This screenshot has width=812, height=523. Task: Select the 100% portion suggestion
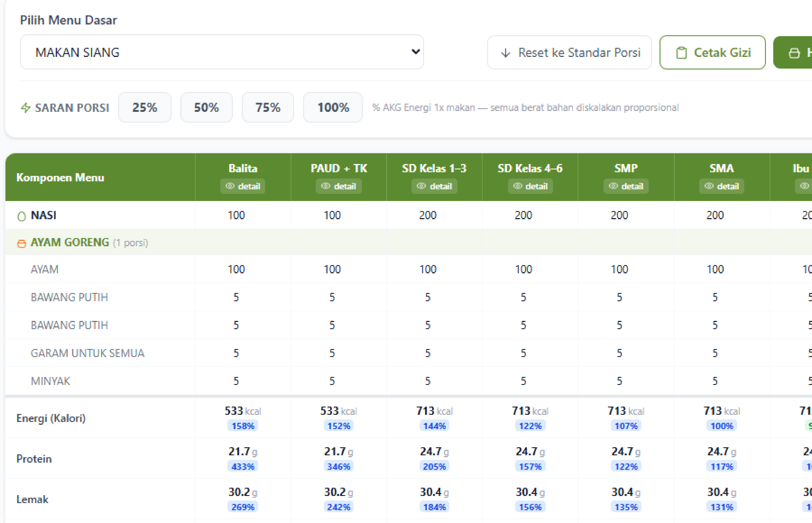pos(333,107)
